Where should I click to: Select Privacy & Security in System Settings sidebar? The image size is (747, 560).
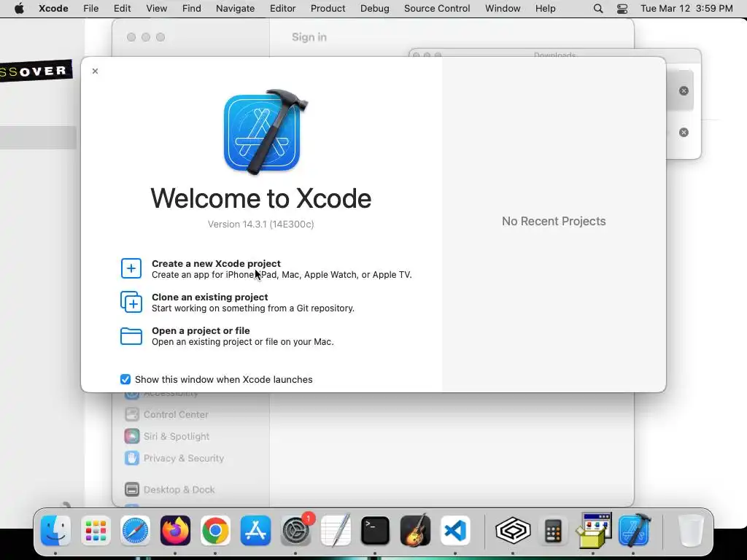pyautogui.click(x=174, y=458)
